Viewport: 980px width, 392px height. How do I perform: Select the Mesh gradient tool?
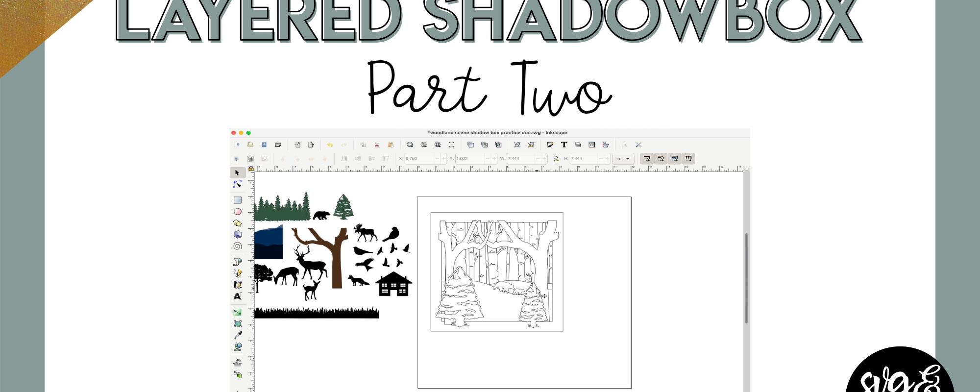pos(238,324)
